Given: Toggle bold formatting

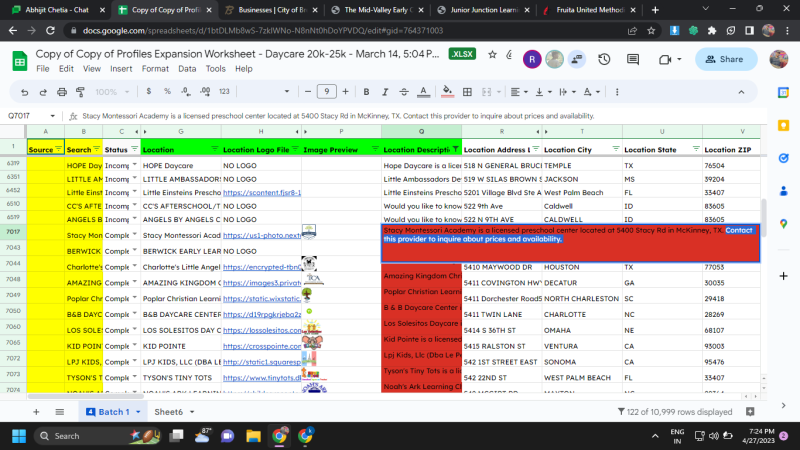Looking at the screenshot, I should [x=366, y=92].
